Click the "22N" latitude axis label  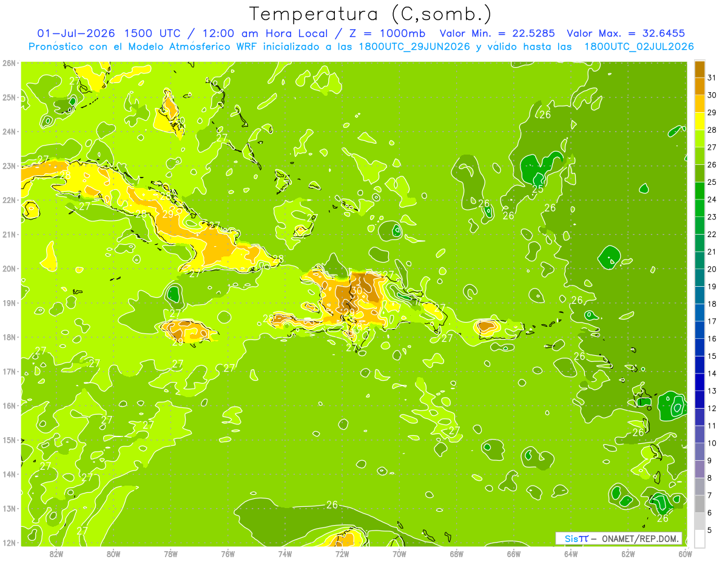point(9,200)
